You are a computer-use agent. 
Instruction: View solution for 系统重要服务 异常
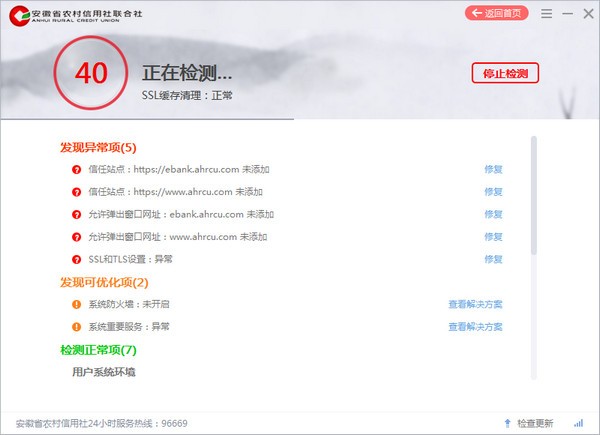475,327
